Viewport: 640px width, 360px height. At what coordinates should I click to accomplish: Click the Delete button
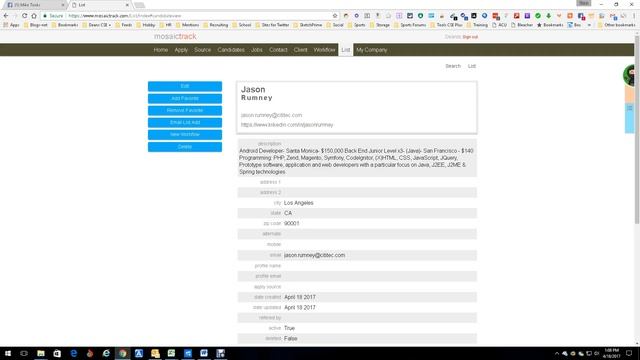point(185,147)
